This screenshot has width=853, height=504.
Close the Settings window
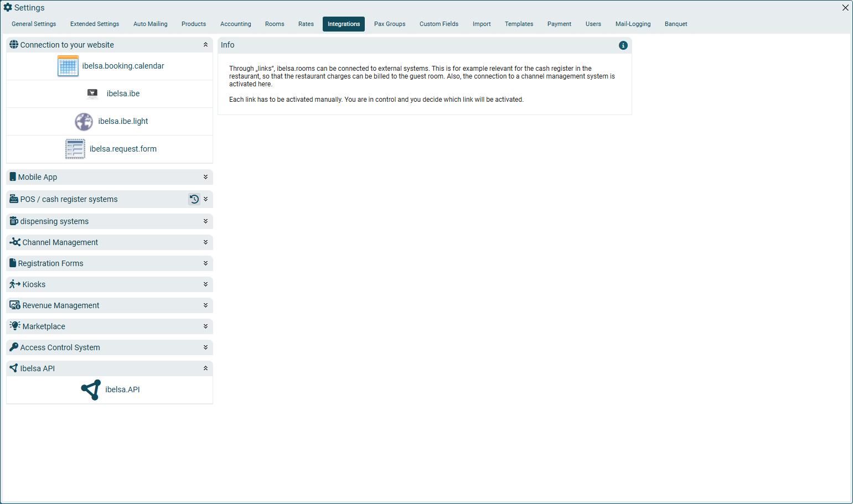coord(845,8)
